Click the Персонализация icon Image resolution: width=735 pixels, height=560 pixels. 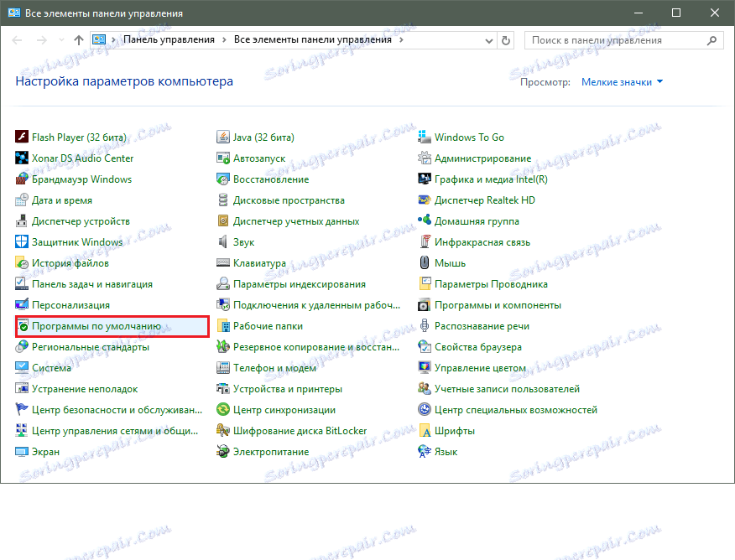pos(22,305)
